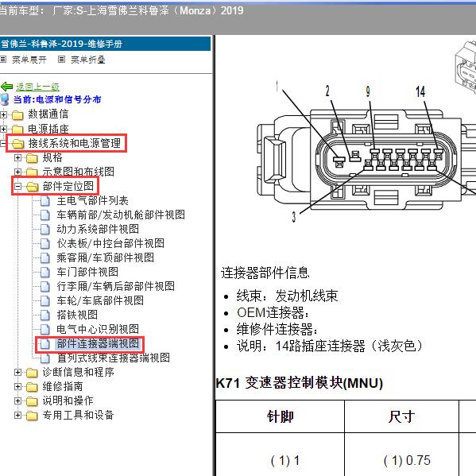
Task: Click the 接线系统和电源管理 open folder icon
Action: (17, 144)
